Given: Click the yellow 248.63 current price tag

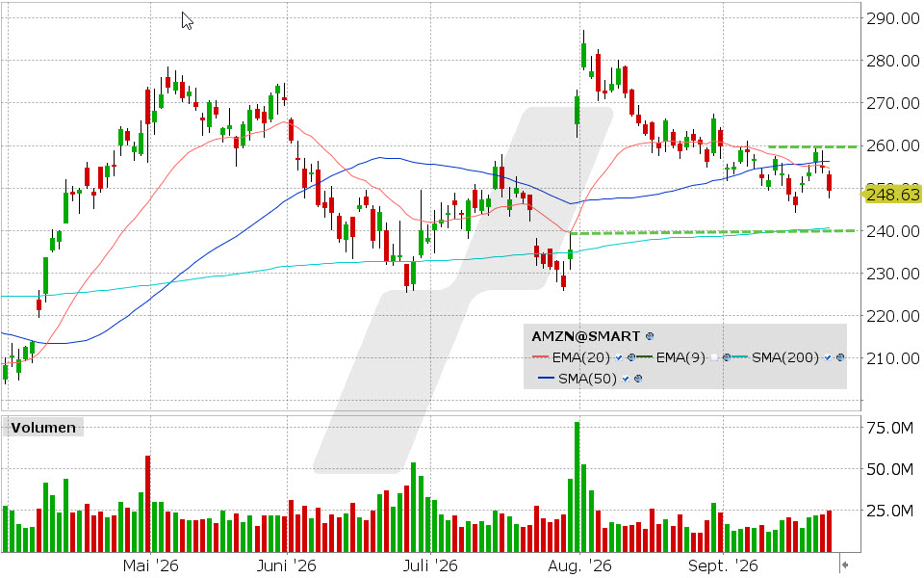Looking at the screenshot, I should [891, 194].
